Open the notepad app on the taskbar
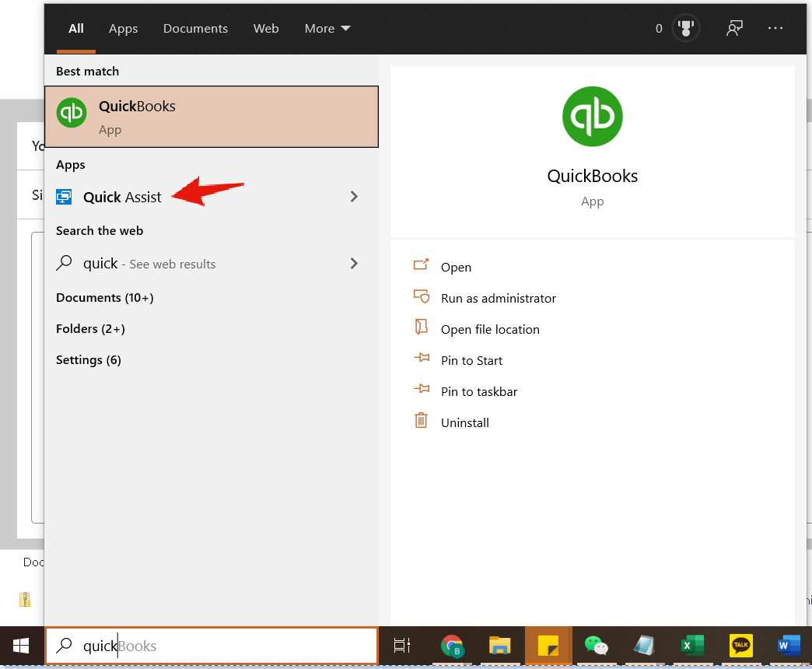The image size is (812, 669). click(x=644, y=646)
